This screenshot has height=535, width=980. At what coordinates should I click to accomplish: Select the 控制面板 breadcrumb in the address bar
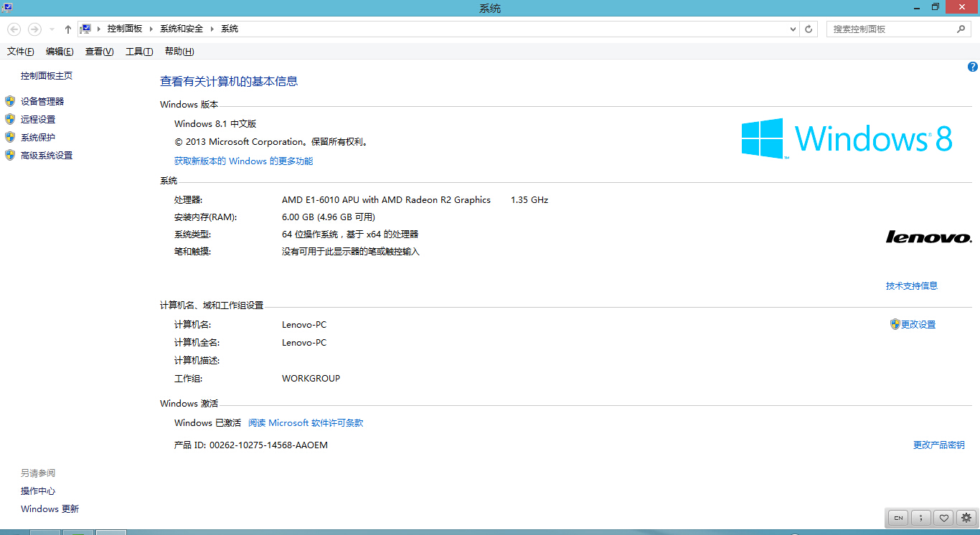125,29
